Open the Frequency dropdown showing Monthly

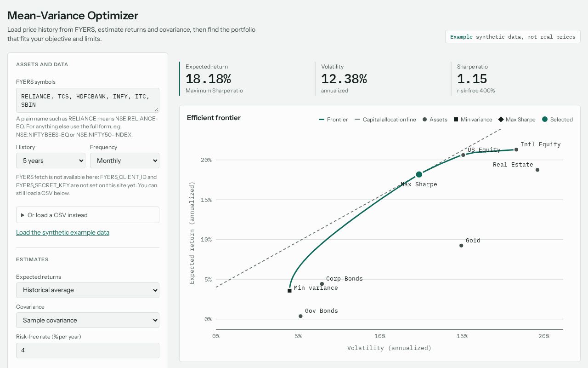click(x=124, y=161)
